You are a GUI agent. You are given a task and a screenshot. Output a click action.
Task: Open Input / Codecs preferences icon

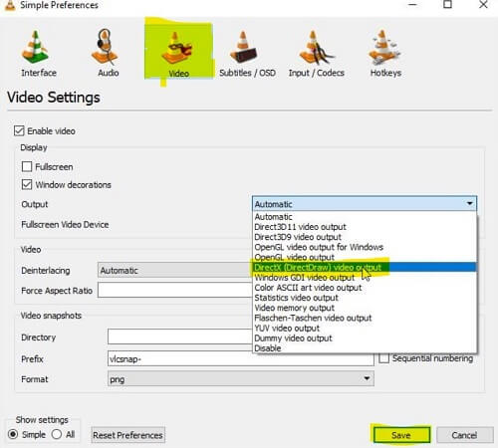[316, 48]
